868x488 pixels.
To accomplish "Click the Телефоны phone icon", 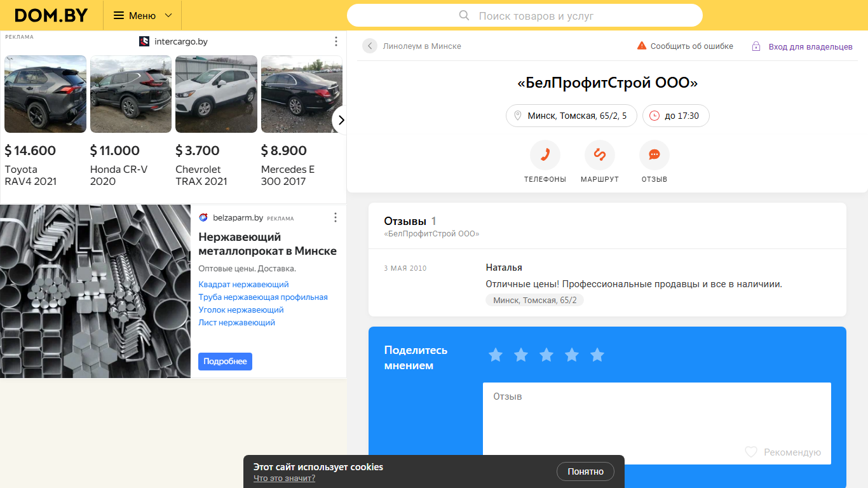I will pos(545,155).
